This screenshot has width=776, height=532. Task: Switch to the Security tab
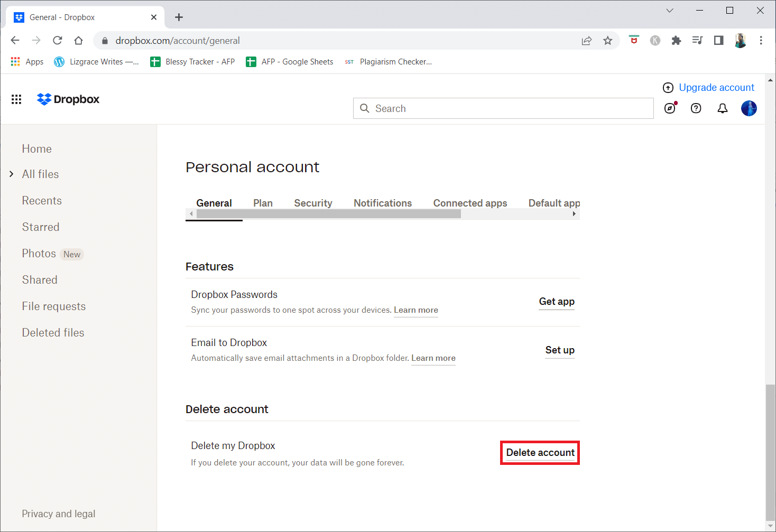(x=313, y=203)
